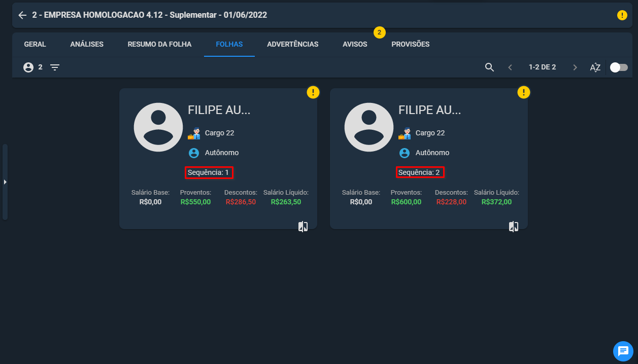This screenshot has height=364, width=638.
Task: Expand the left side panel handle
Action: coord(5,182)
